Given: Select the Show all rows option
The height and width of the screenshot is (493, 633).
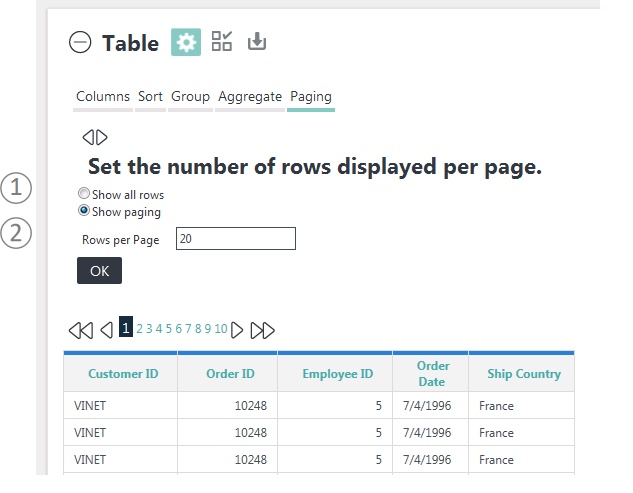Looking at the screenshot, I should (84, 193).
